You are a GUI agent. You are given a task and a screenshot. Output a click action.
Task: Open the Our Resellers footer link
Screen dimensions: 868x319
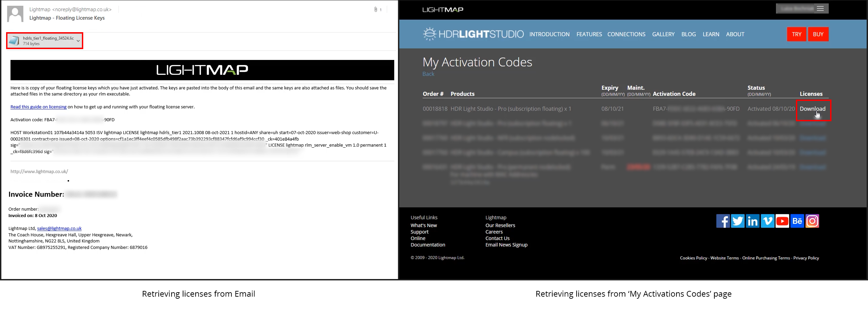click(500, 225)
